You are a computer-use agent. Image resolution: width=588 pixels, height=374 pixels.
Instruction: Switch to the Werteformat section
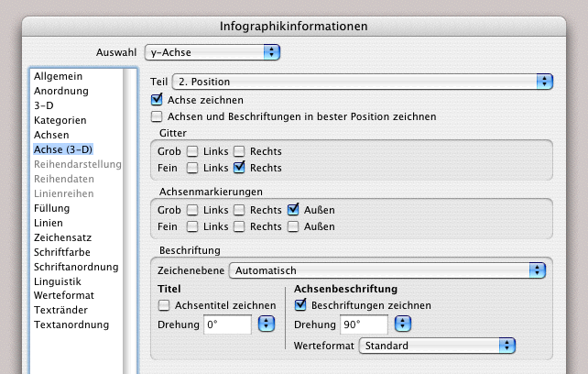66,296
